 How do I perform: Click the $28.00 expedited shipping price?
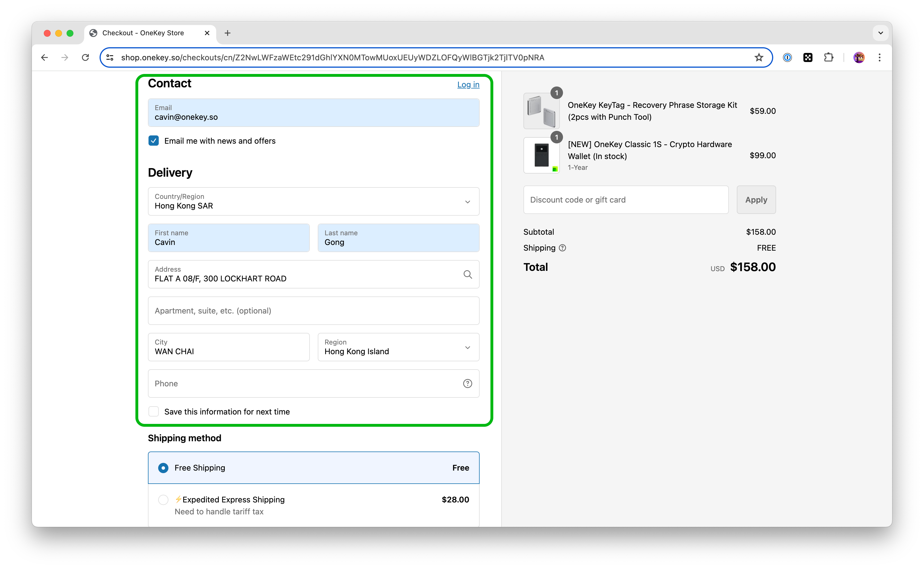tap(455, 500)
